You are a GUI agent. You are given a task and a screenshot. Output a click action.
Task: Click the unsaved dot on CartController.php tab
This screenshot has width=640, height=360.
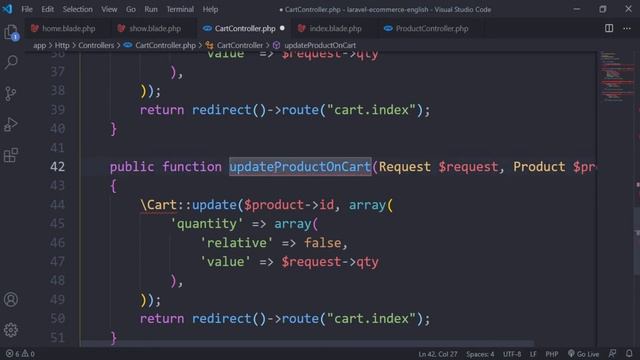[x=282, y=28]
